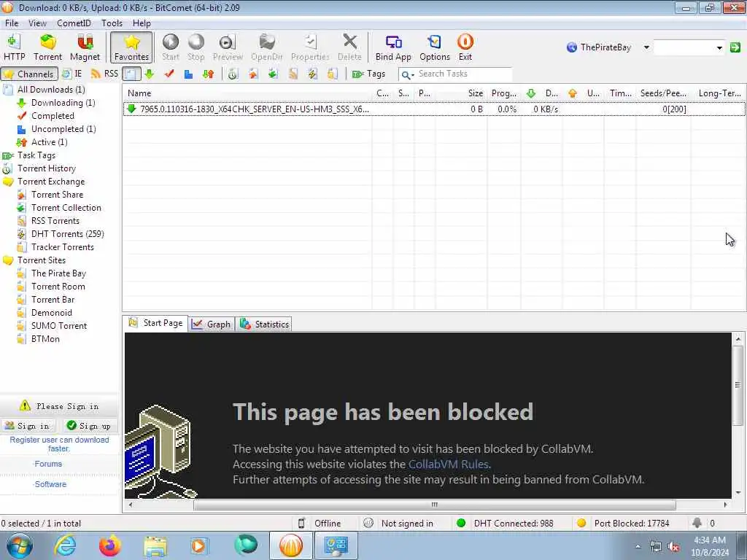Select Torrent Exchange folder in sidebar

(51, 182)
